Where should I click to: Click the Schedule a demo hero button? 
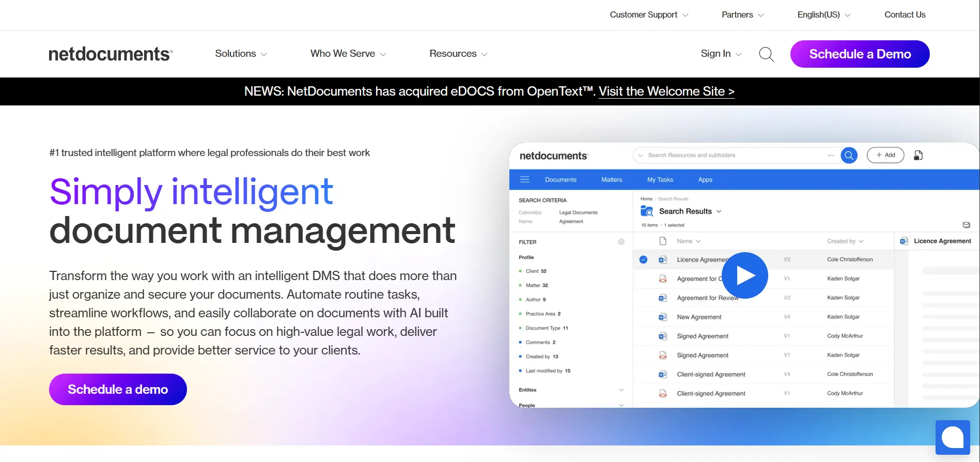point(118,389)
